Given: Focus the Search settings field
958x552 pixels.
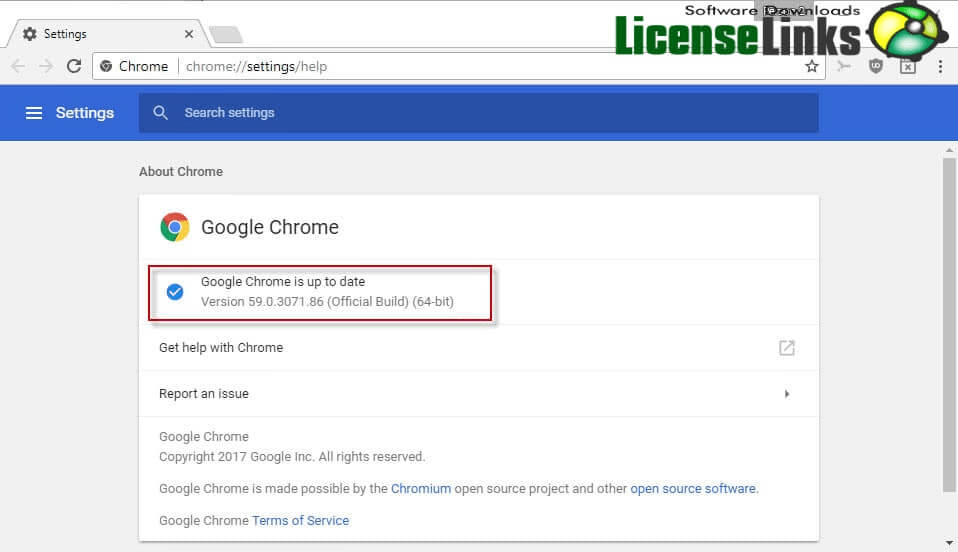Looking at the screenshot, I should (478, 112).
